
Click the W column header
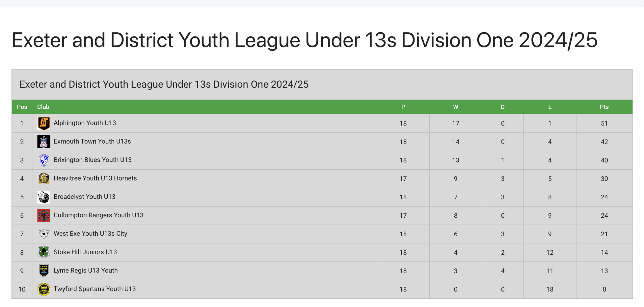click(x=455, y=107)
